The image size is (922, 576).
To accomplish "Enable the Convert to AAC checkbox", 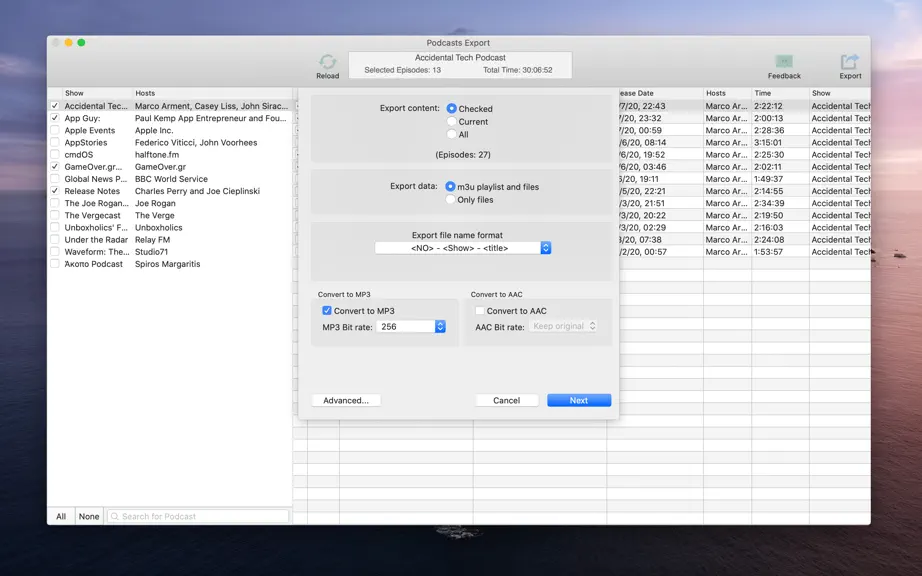I will coord(480,311).
